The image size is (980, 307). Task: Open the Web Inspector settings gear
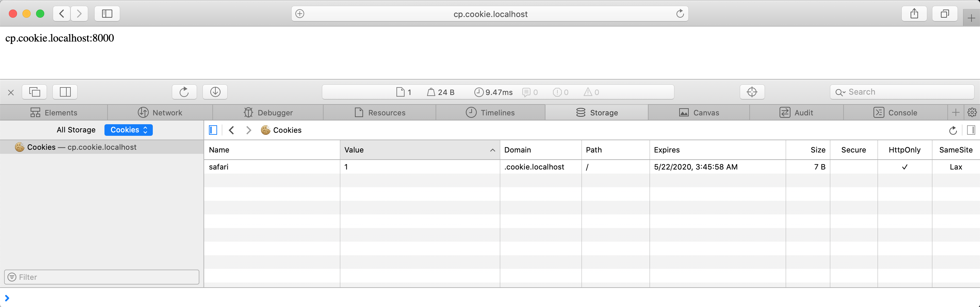tap(971, 112)
